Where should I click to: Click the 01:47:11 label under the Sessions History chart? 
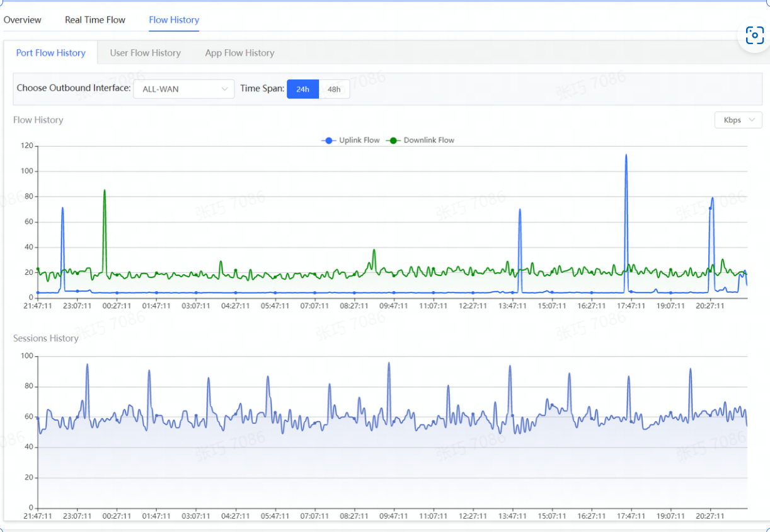click(x=156, y=516)
